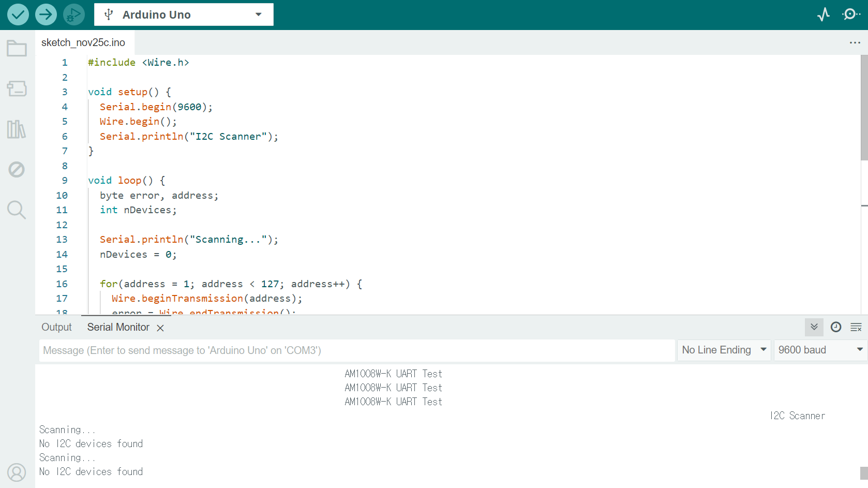868x488 pixels.
Task: Expand the No Line Ending dropdown
Action: pyautogui.click(x=724, y=350)
